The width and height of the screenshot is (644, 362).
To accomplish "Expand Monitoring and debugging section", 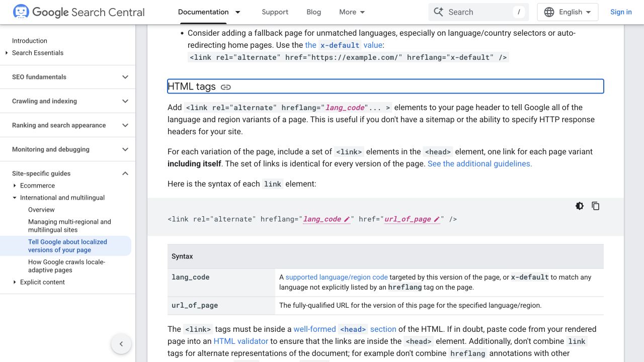I will [125, 149].
